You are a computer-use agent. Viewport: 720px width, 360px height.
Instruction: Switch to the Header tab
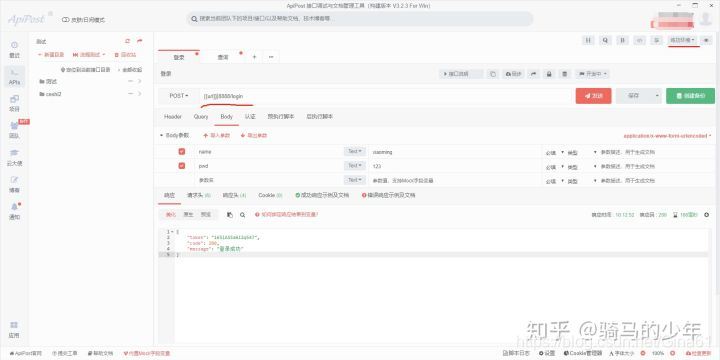pyautogui.click(x=173, y=117)
